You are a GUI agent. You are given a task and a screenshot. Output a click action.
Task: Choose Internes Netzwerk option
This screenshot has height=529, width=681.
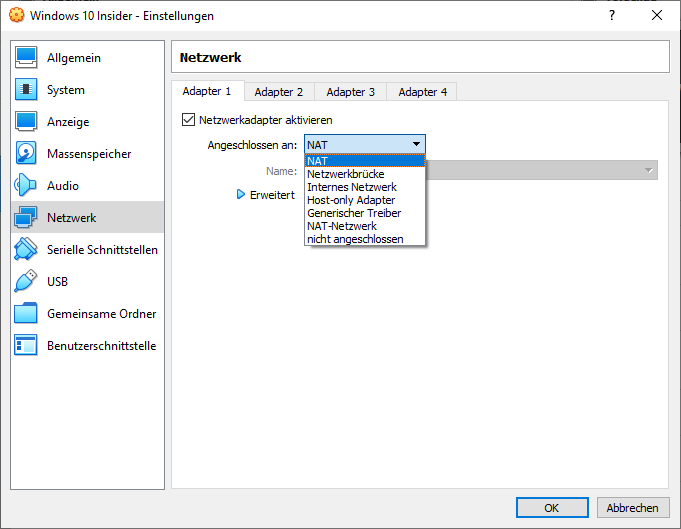365,187
